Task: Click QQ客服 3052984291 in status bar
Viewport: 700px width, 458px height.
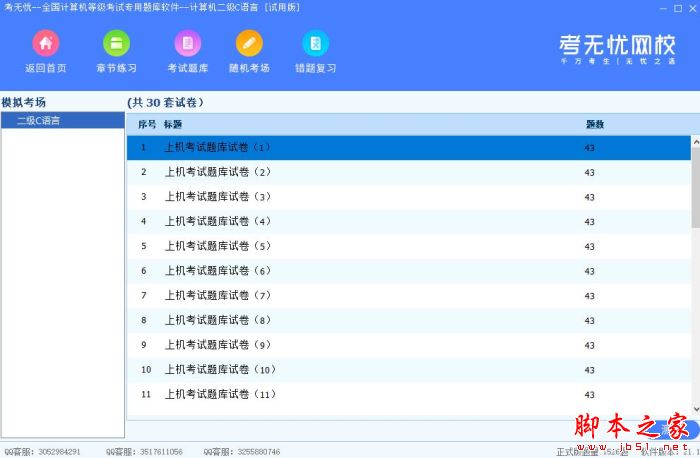Action: coord(42,452)
